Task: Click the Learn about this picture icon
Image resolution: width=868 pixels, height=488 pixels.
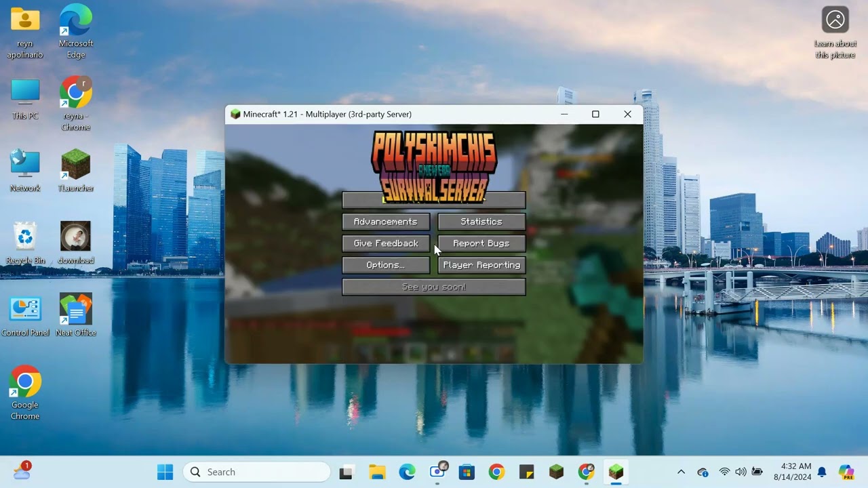Action: tap(835, 33)
